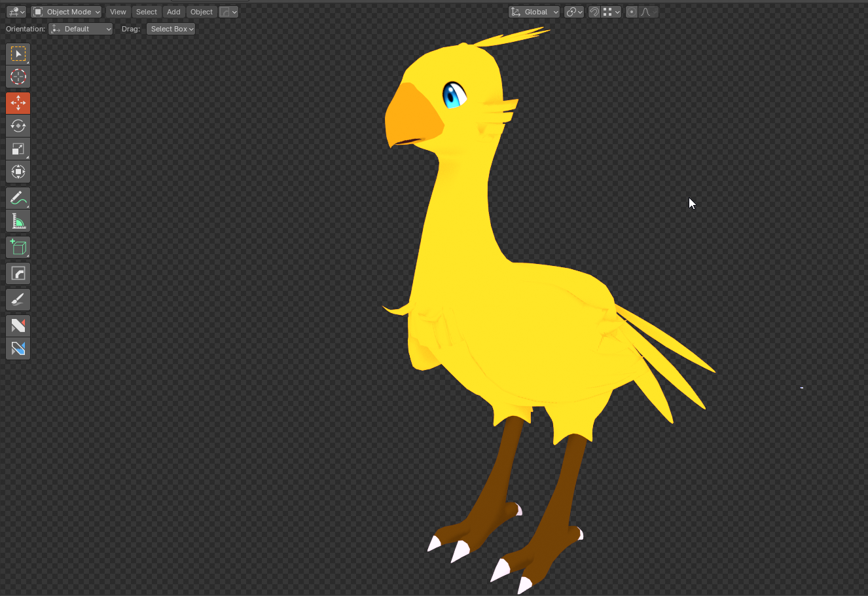Toggle proportional editing
Screen dimensions: 868x596
pyautogui.click(x=632, y=12)
